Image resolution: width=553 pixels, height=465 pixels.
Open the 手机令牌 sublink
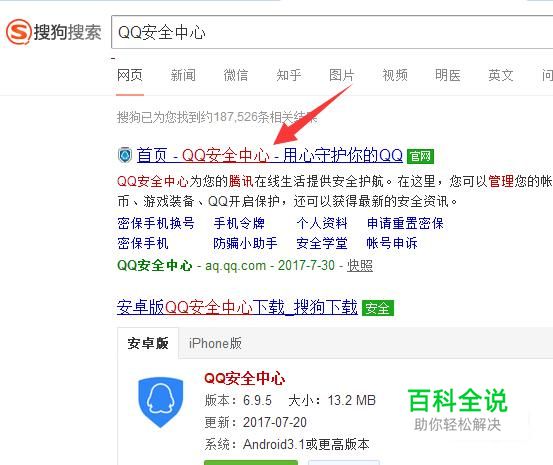[239, 223]
